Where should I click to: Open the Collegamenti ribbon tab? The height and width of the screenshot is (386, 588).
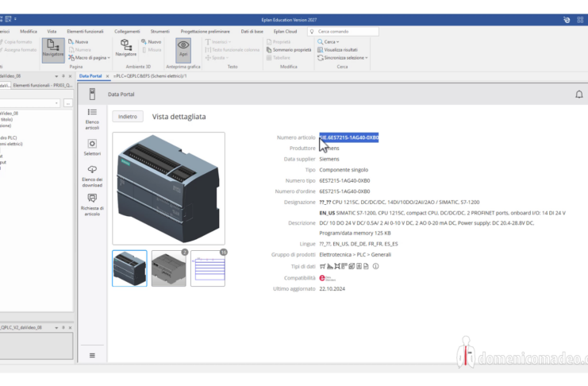pos(127,31)
